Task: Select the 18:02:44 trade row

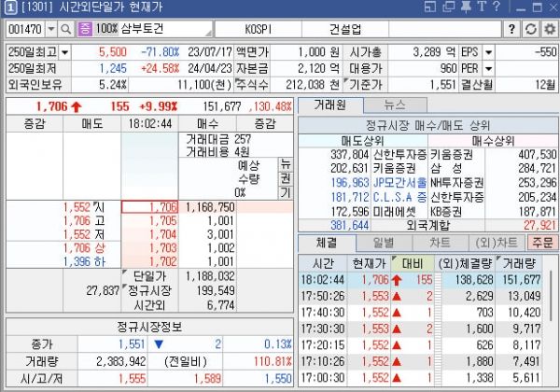Action: [x=421, y=280]
